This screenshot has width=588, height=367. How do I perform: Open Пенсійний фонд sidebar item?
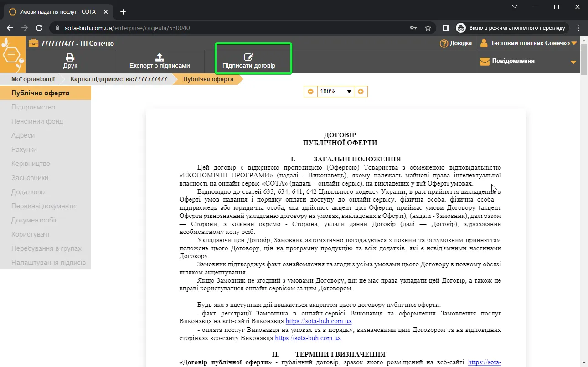tap(46, 121)
